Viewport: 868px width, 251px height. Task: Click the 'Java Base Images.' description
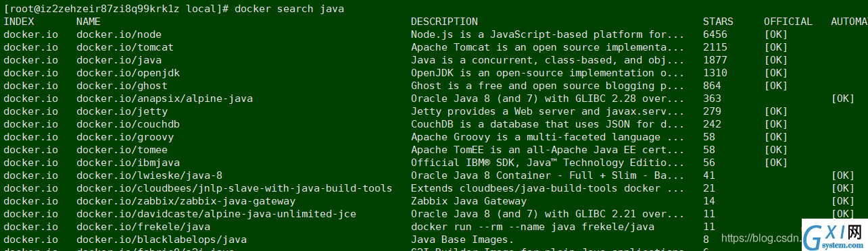pyautogui.click(x=462, y=240)
